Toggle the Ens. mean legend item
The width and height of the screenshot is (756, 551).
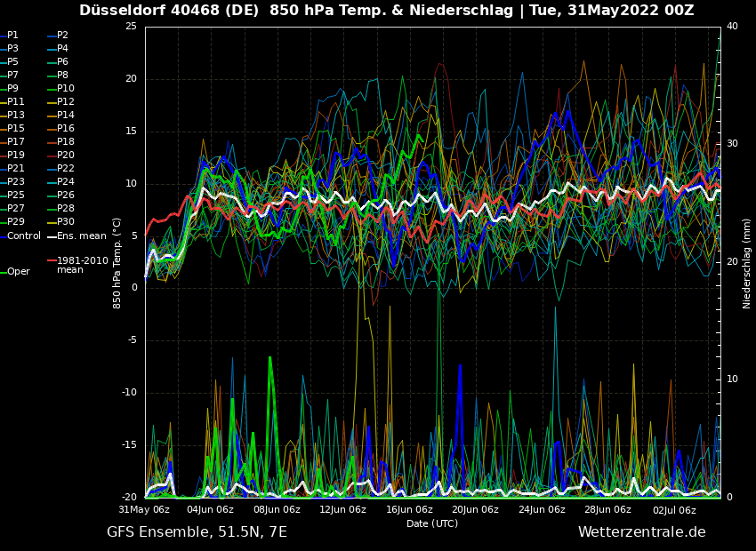tap(81, 236)
